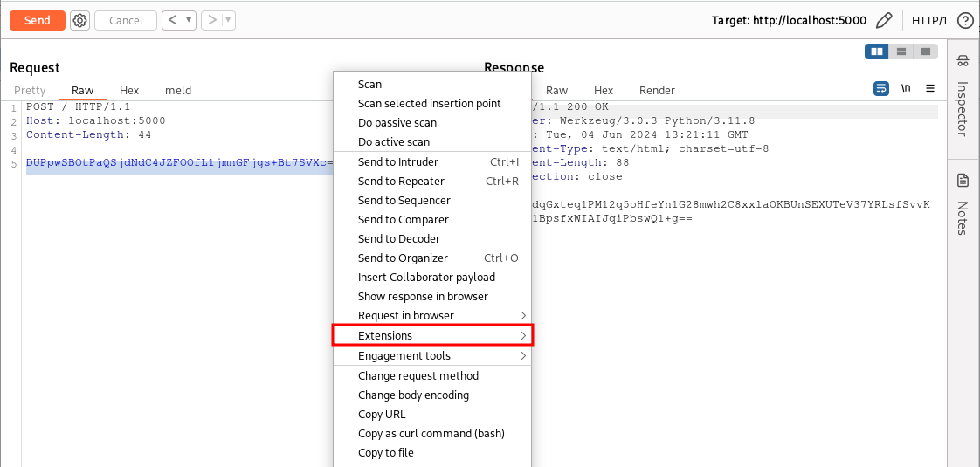Viewport: 980px width, 467px height.
Task: Switch to the request Hex tab
Action: tap(129, 90)
